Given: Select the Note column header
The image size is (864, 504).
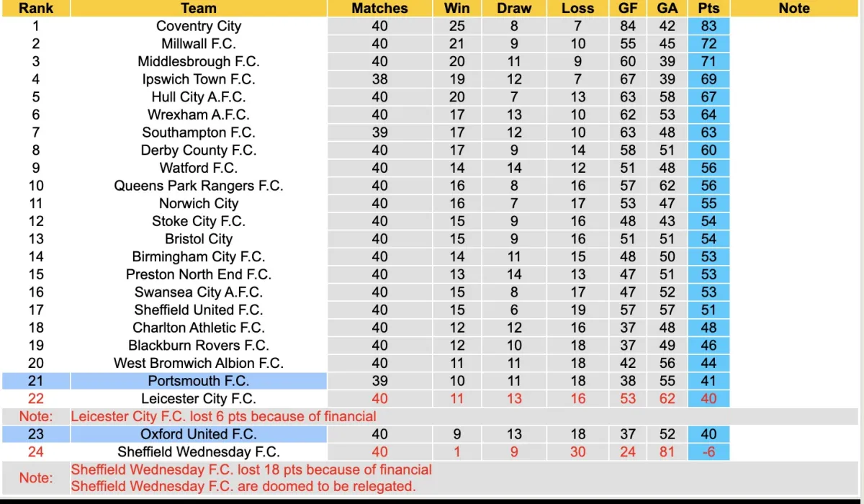Looking at the screenshot, I should click(794, 9).
